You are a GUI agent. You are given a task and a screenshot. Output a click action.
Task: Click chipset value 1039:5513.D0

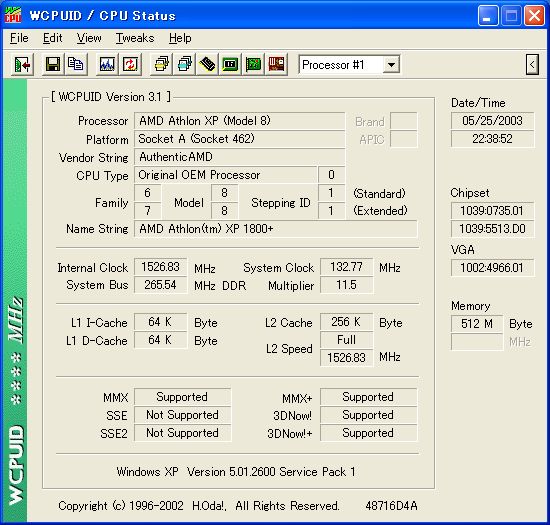[x=492, y=229]
